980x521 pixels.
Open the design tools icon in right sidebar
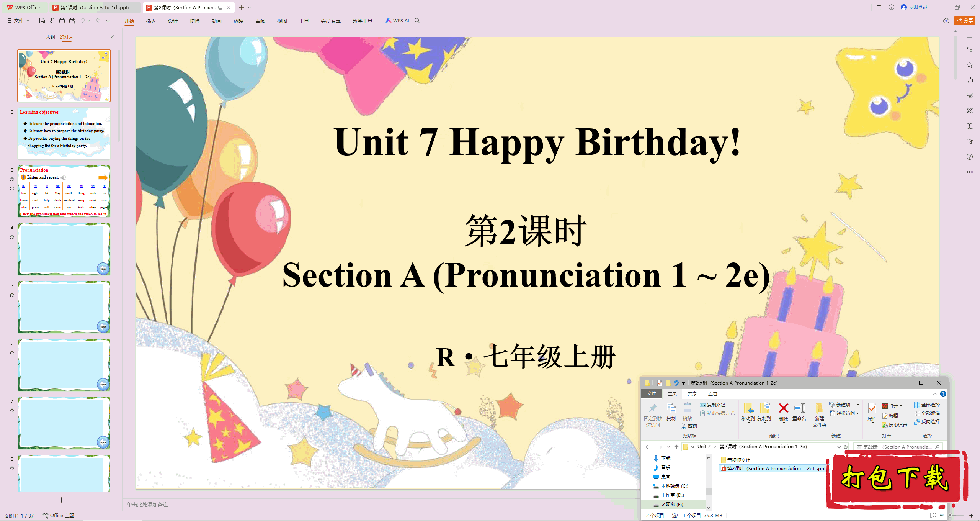(x=970, y=111)
